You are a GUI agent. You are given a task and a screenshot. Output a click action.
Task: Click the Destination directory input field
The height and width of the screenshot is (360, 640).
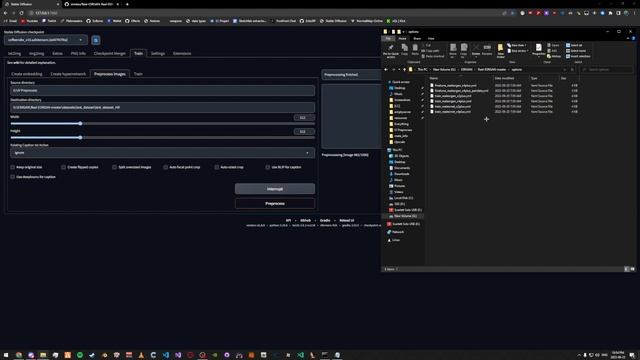point(162,107)
